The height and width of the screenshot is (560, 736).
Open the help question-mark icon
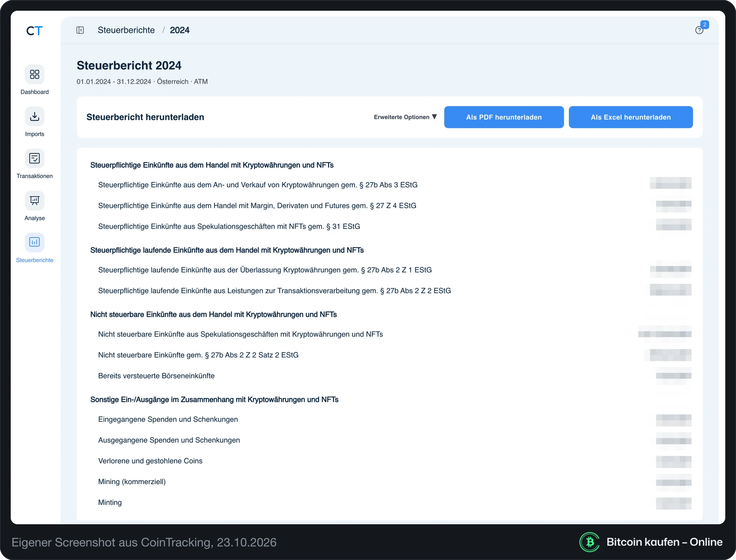[x=699, y=31]
